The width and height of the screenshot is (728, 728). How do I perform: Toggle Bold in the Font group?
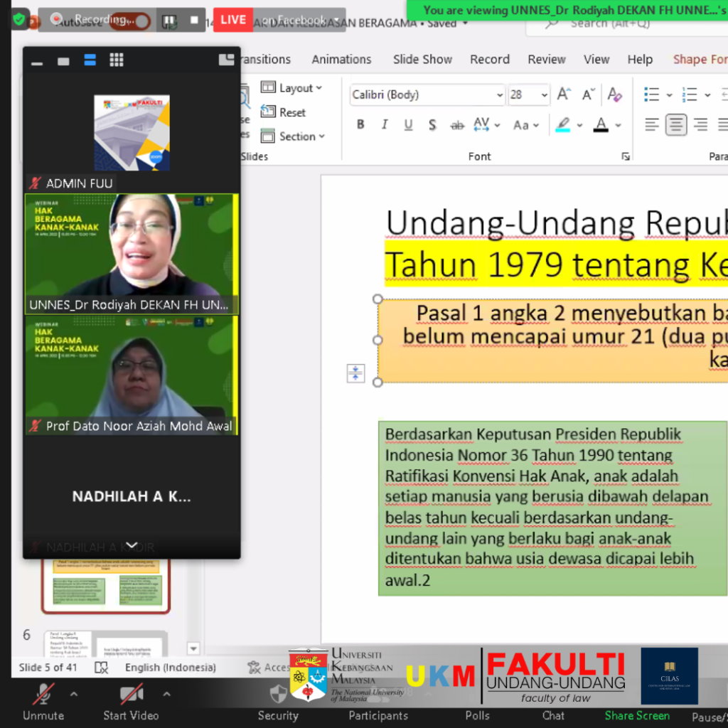pos(360,125)
